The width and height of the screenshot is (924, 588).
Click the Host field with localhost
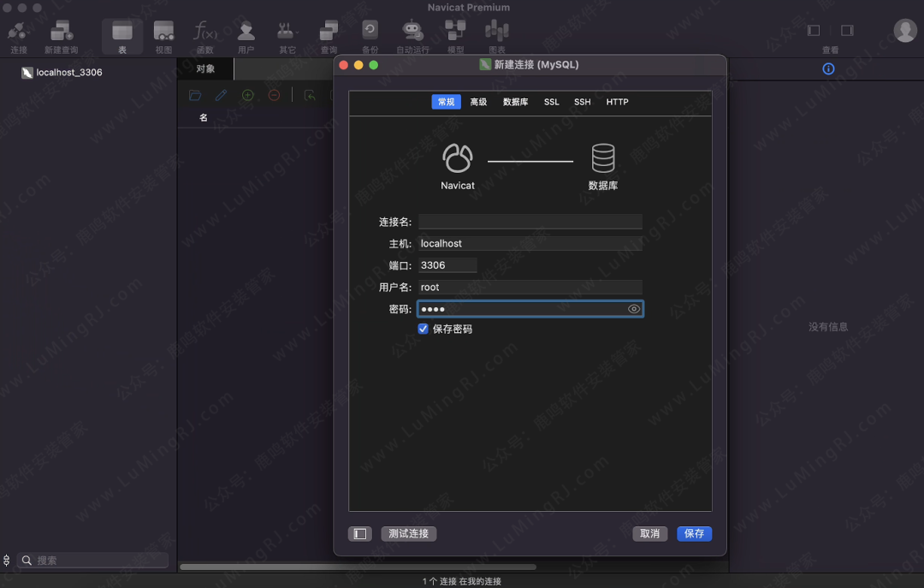pyautogui.click(x=530, y=244)
